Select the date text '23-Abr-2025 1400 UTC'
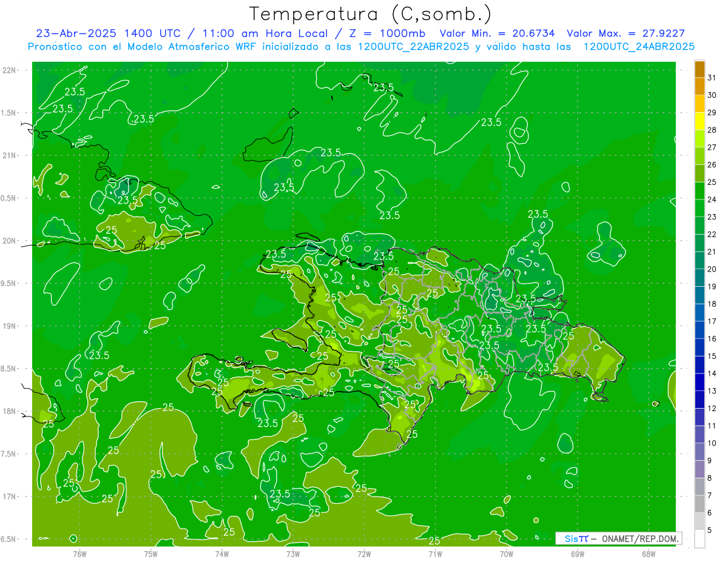The image size is (728, 562). pos(107,33)
